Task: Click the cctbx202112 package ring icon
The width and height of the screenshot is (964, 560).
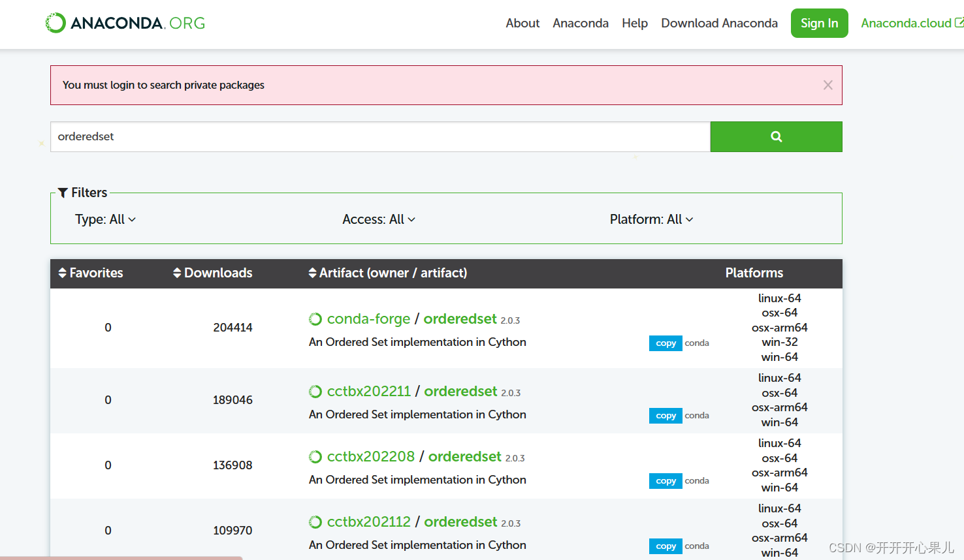Action: pos(315,522)
